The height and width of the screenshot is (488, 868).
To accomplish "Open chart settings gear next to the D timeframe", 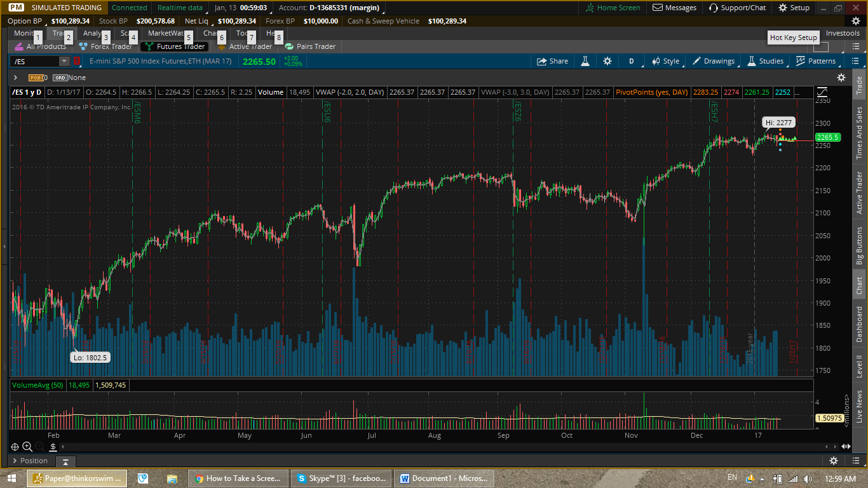I will coord(607,61).
